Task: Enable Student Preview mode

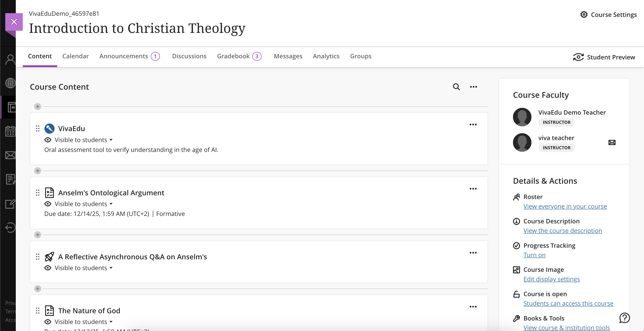Action: tap(604, 57)
